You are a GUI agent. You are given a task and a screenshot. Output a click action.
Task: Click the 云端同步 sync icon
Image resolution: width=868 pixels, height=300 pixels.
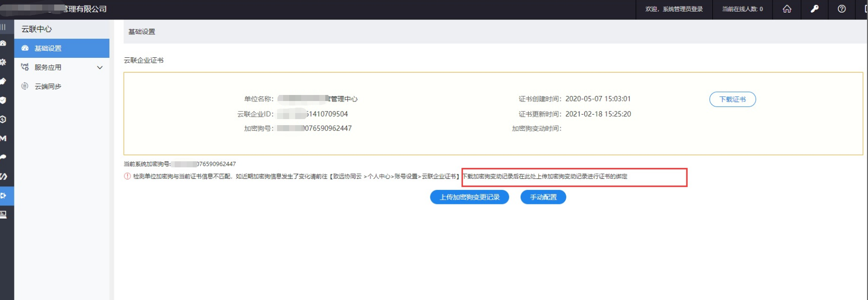tap(25, 86)
